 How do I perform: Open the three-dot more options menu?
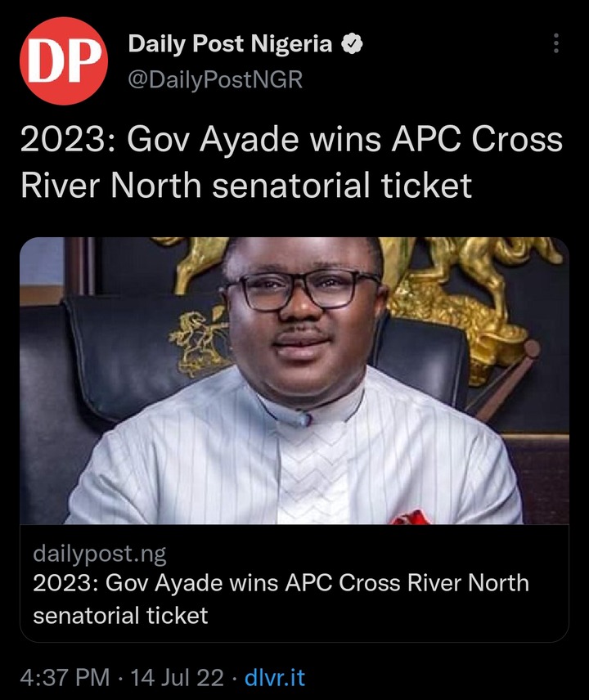click(556, 43)
